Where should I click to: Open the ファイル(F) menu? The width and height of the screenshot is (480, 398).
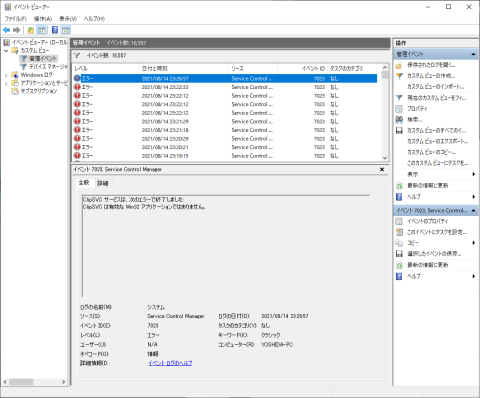click(x=16, y=19)
